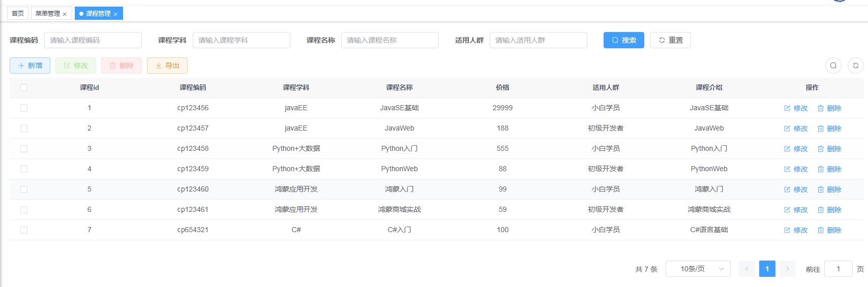Delete the Python入门 course row
This screenshot has width=868, height=287.
pos(829,149)
